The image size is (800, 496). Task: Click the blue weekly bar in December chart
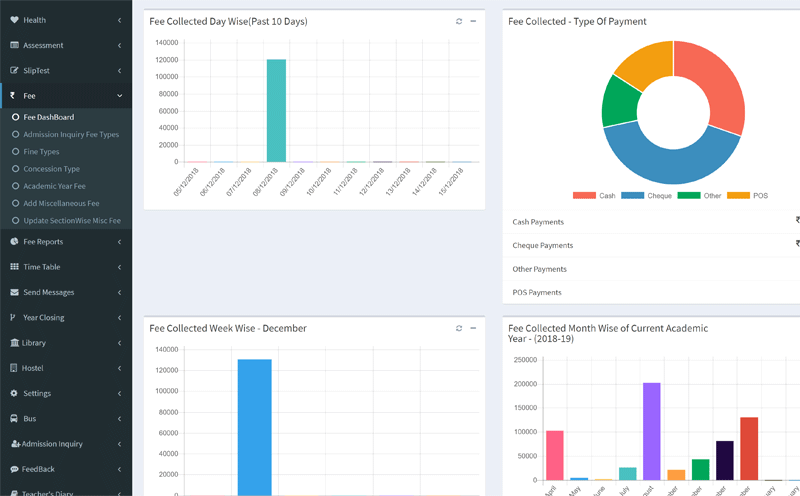click(255, 427)
